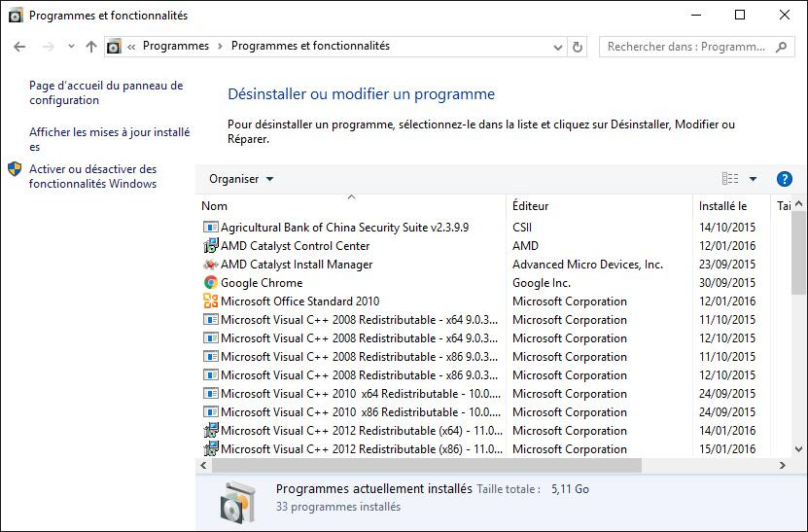Click the view layout icon
Screen dimensions: 808x532
pyautogui.click(x=730, y=179)
